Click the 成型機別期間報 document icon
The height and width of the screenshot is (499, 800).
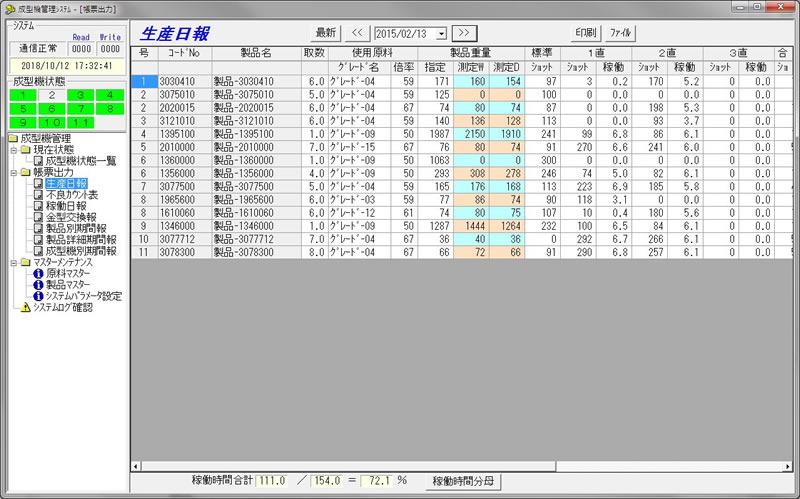(x=39, y=251)
